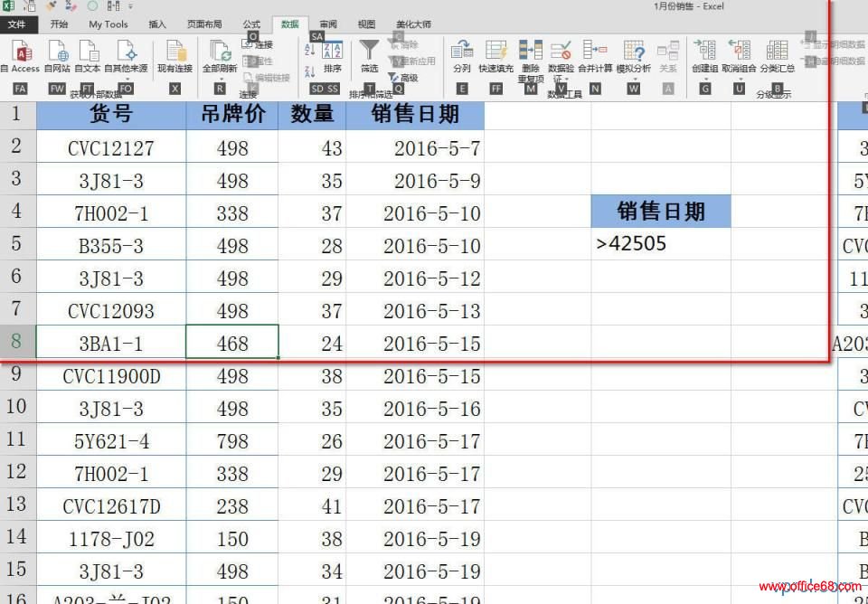Switch to the 审阅 review tab
The height and width of the screenshot is (604, 868).
328,24
